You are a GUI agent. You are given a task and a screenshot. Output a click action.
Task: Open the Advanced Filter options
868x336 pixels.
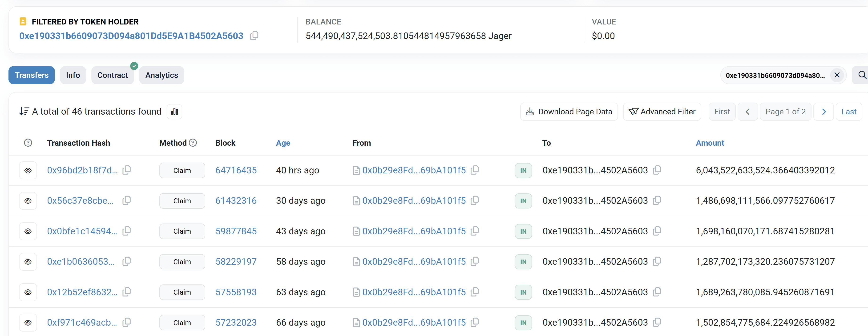(x=662, y=112)
